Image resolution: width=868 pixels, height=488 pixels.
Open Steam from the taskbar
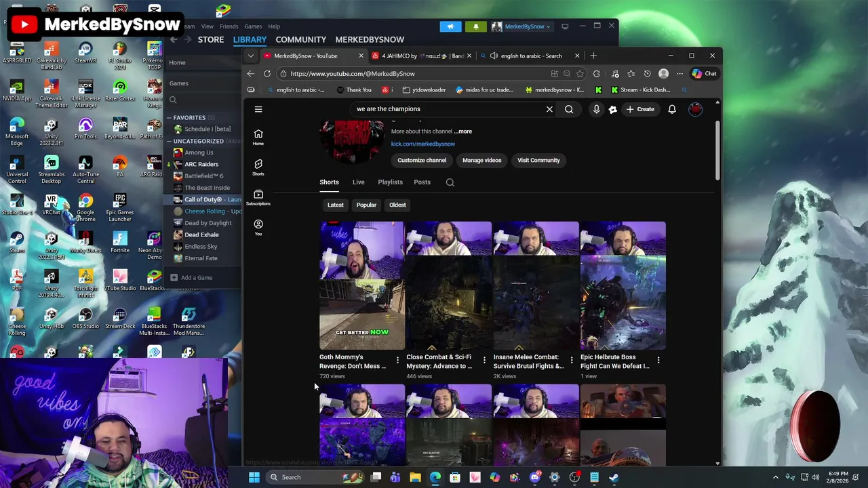pos(614,477)
